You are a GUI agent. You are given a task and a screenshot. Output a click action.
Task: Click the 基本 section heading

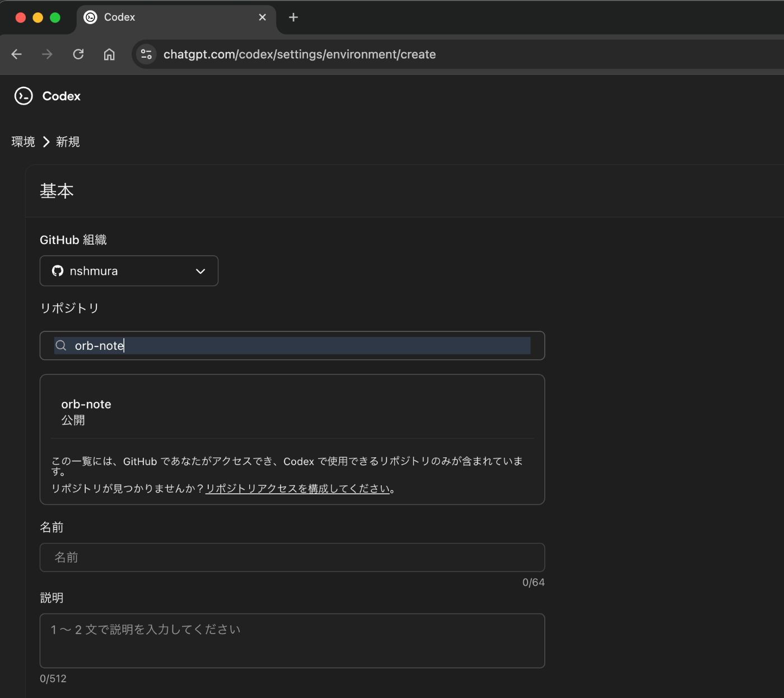57,191
